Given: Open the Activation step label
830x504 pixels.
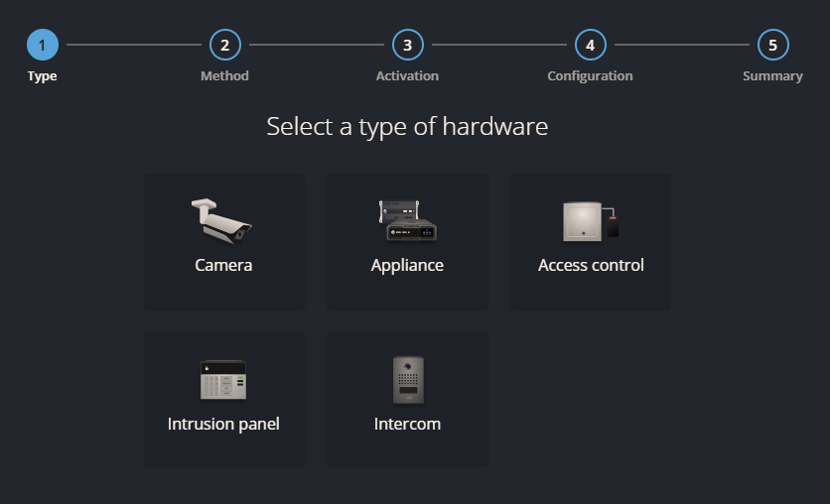Looking at the screenshot, I should point(407,76).
